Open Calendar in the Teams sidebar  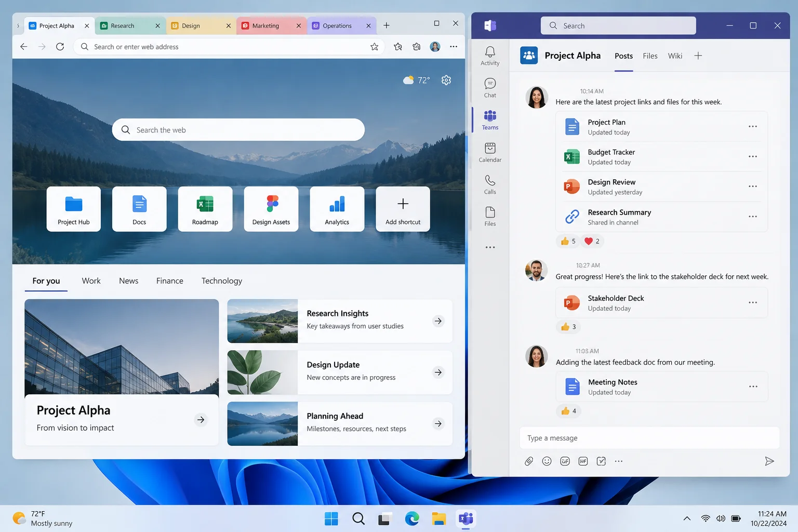pyautogui.click(x=490, y=153)
